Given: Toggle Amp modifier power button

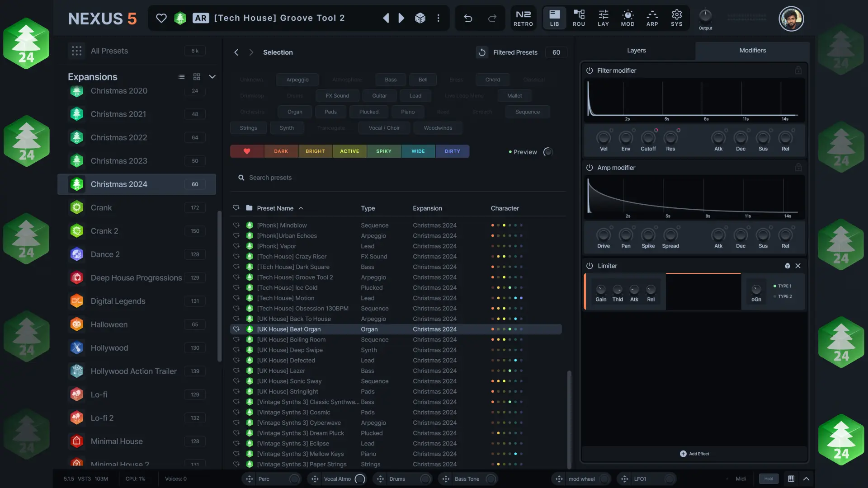Looking at the screenshot, I should (590, 168).
